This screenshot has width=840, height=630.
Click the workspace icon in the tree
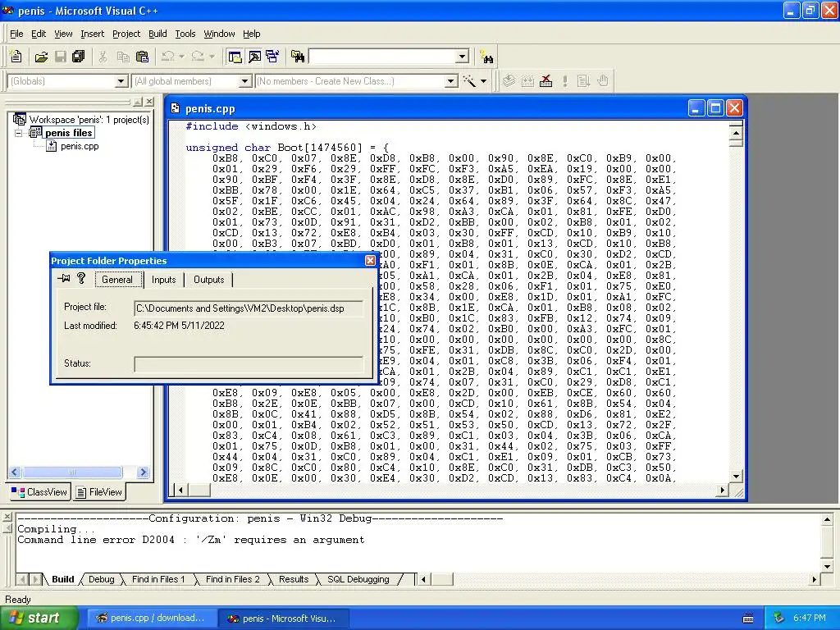pyautogui.click(x=20, y=119)
